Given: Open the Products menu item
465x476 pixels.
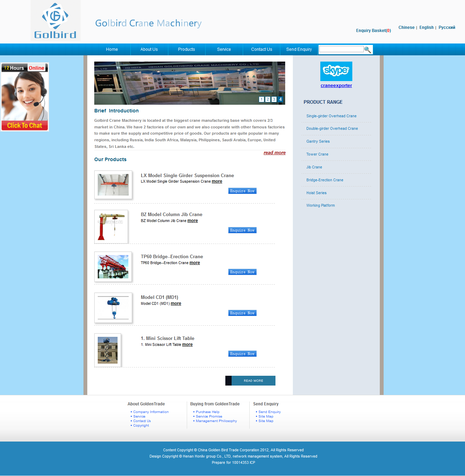Looking at the screenshot, I should [186, 49].
